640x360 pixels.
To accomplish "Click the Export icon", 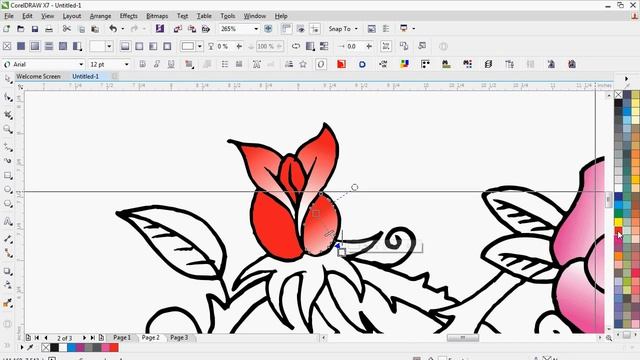I will click(x=192, y=29).
